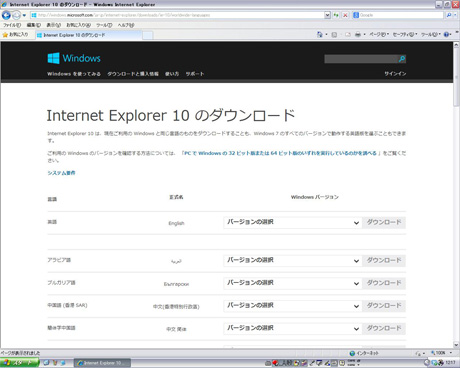Click ダウンロード button for English row
460x368 pixels.
tap(384, 222)
